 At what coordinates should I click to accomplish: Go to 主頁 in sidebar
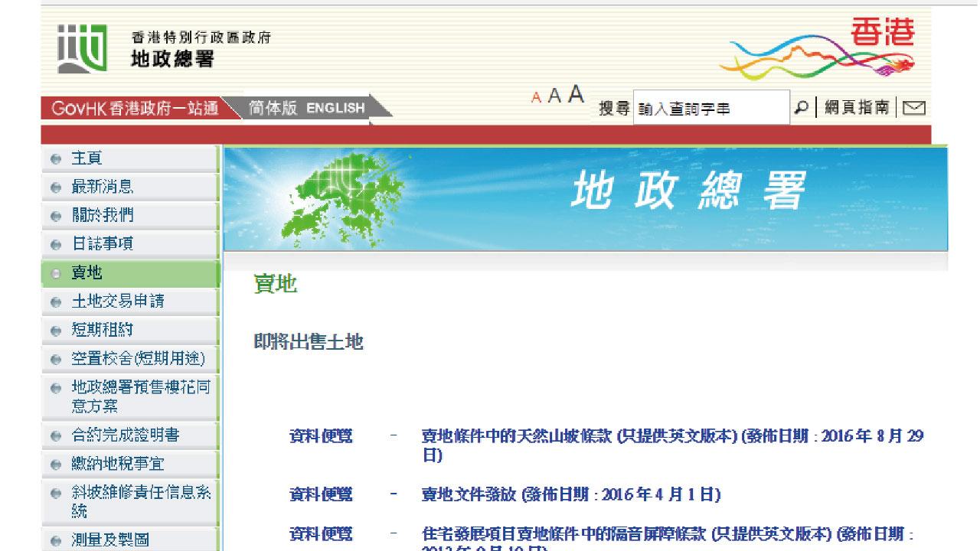(x=87, y=158)
